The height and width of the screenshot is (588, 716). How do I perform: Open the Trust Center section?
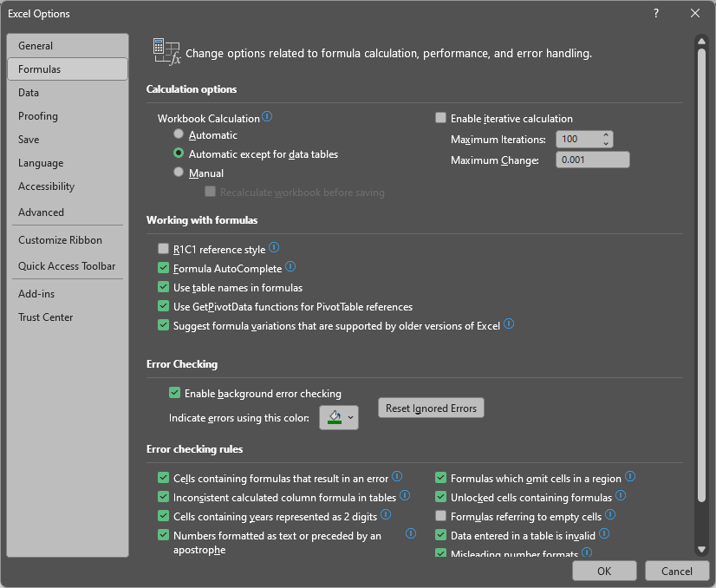[x=45, y=317]
